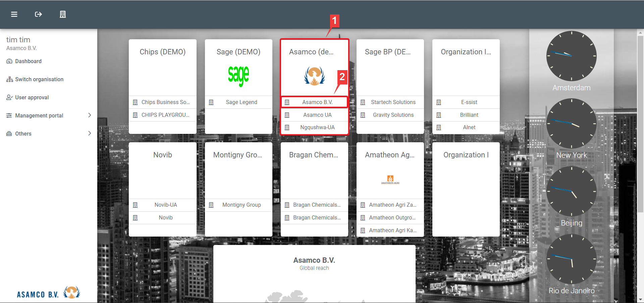
Task: Click building icon beside Brilliant
Action: [438, 115]
